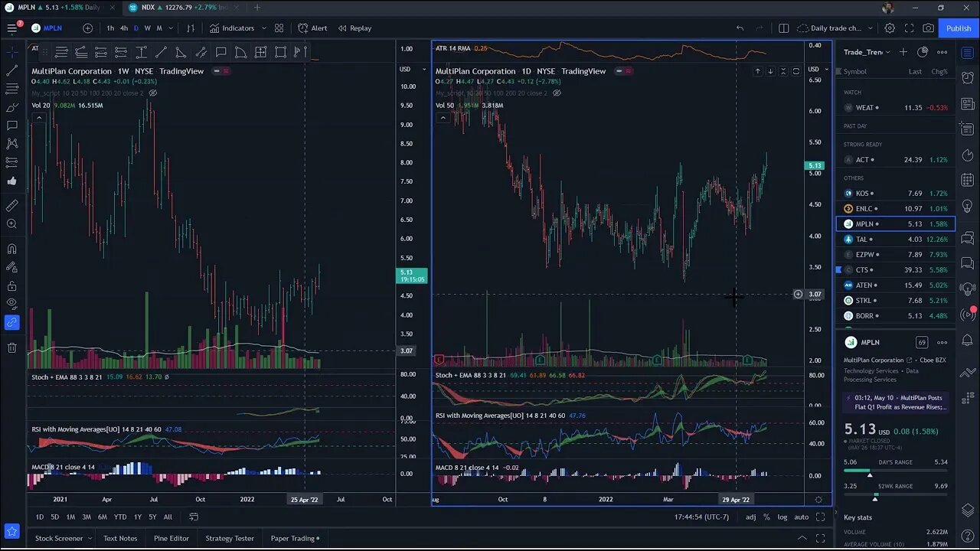980x551 pixels.
Task: Expand the Indicators favorites dropdown arrow
Action: 264,28
